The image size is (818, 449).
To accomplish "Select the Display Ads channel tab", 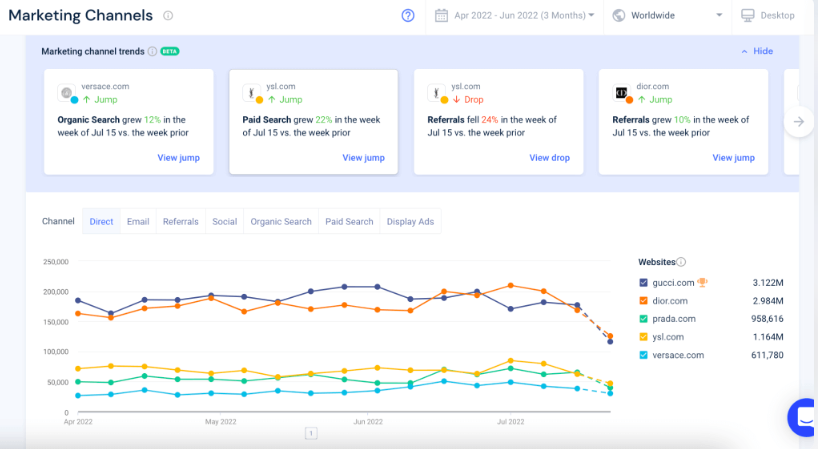I will click(410, 221).
